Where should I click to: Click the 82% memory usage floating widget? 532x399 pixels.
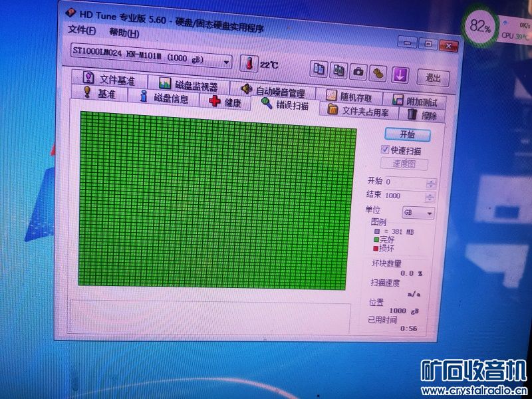(x=480, y=26)
